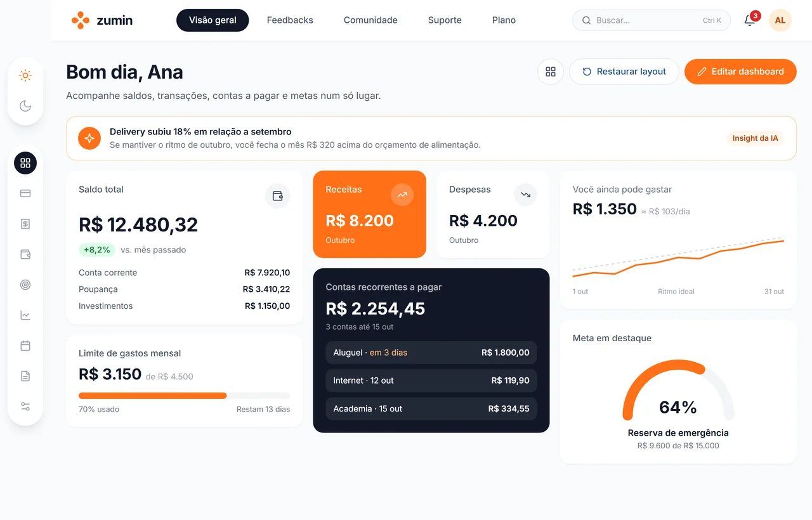Screen dimensions: 812x520
Task: Open the Aluguel bill row
Action: click(431, 353)
